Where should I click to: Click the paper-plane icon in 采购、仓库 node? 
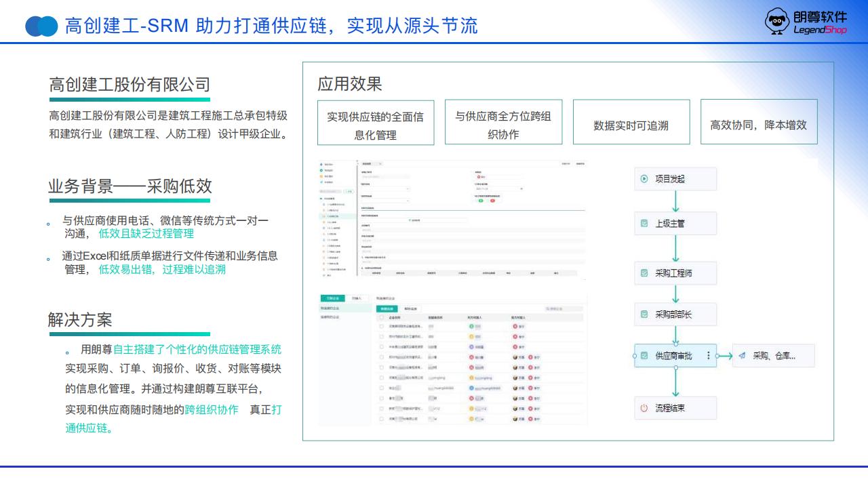[x=742, y=355]
